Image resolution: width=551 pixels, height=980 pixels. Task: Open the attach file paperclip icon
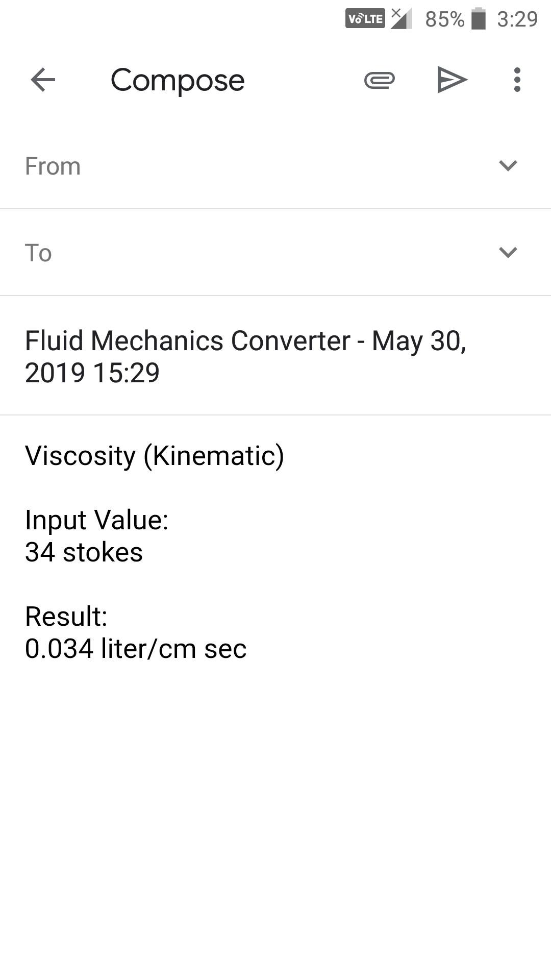(380, 80)
